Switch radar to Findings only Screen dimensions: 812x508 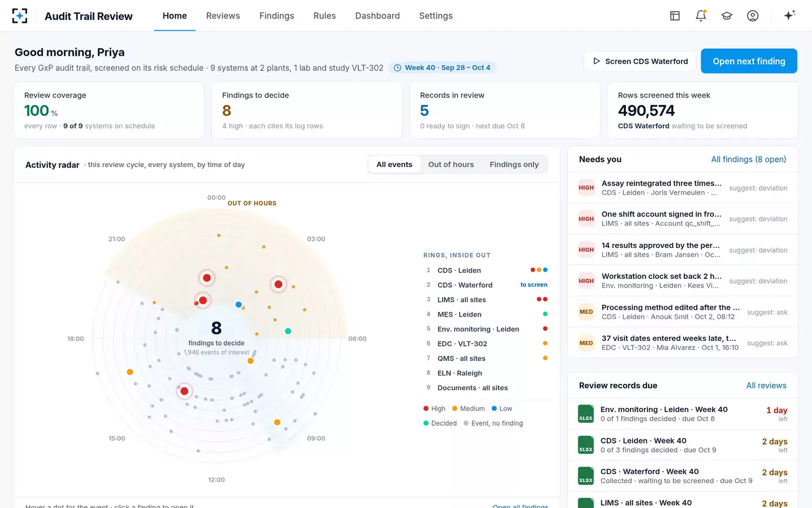click(514, 164)
